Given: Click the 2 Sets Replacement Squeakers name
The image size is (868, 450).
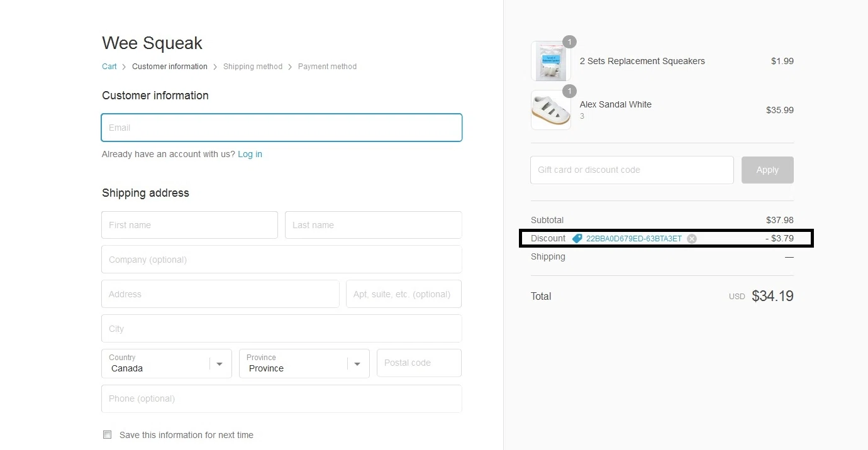Looking at the screenshot, I should 642,61.
